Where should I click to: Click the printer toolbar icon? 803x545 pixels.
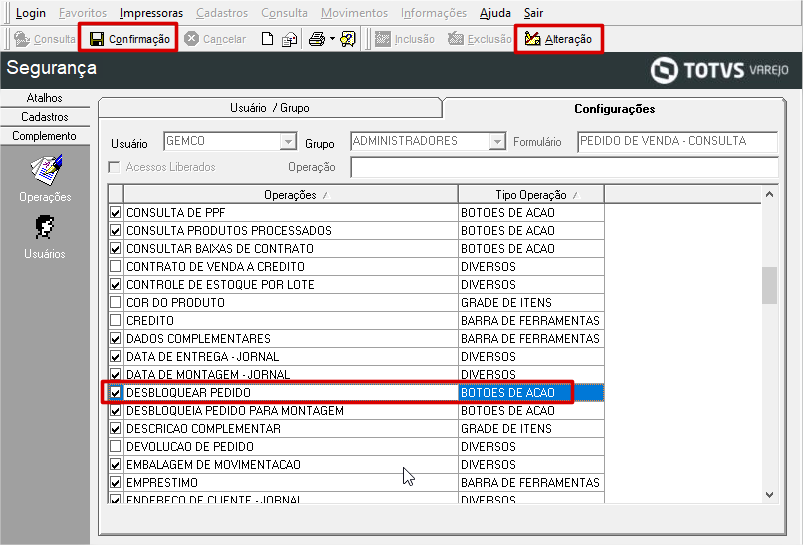[317, 39]
